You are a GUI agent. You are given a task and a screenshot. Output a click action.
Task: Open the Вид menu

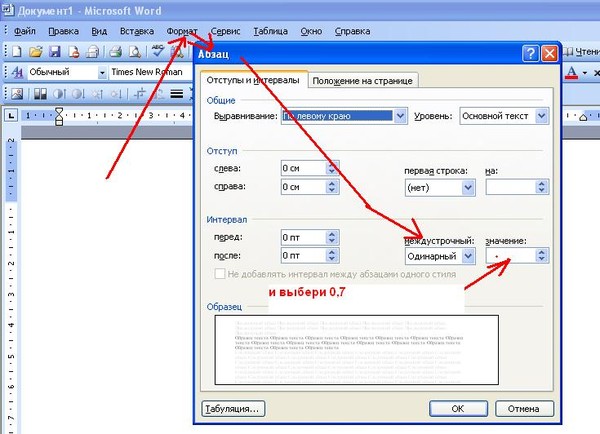[x=99, y=31]
